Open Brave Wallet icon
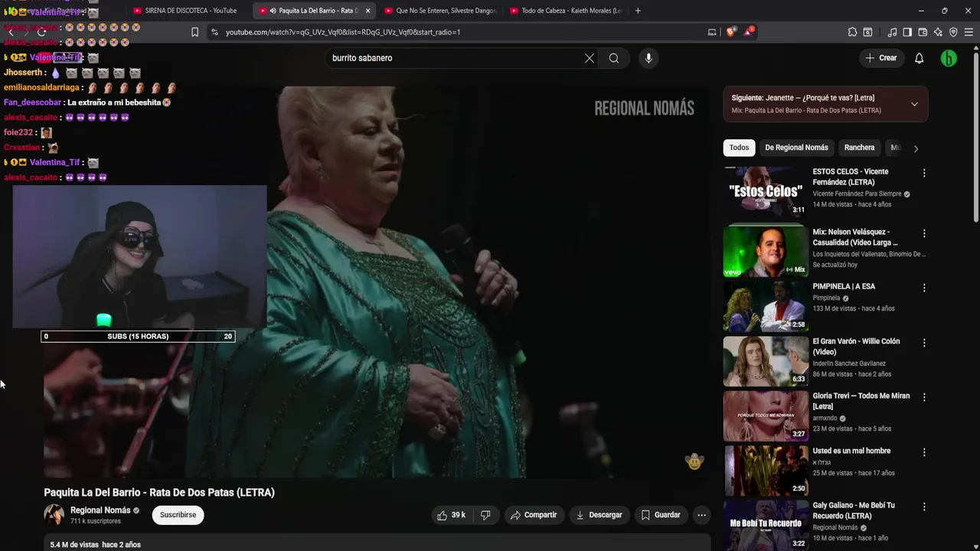This screenshot has height=551, width=980. click(923, 32)
